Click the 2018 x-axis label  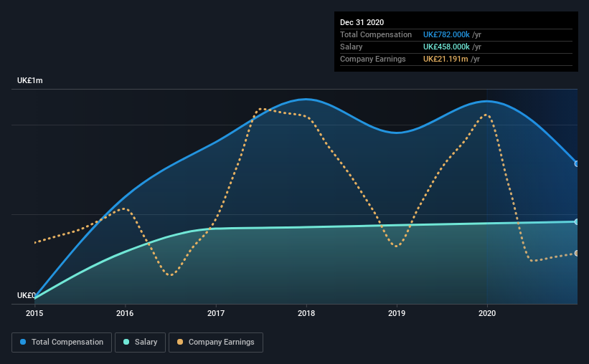(x=306, y=313)
